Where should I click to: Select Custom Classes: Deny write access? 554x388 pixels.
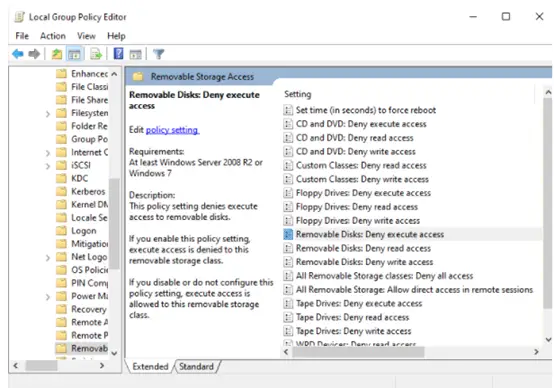click(362, 179)
